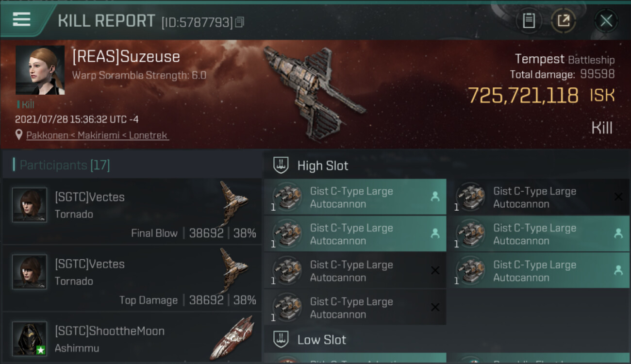Click ShoottheMoon's character portrait
Screen dimensions: 631x364
click(30, 338)
